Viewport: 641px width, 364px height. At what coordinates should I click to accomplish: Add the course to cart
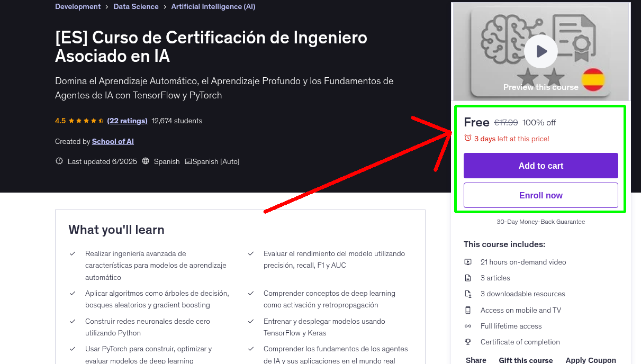pyautogui.click(x=540, y=166)
